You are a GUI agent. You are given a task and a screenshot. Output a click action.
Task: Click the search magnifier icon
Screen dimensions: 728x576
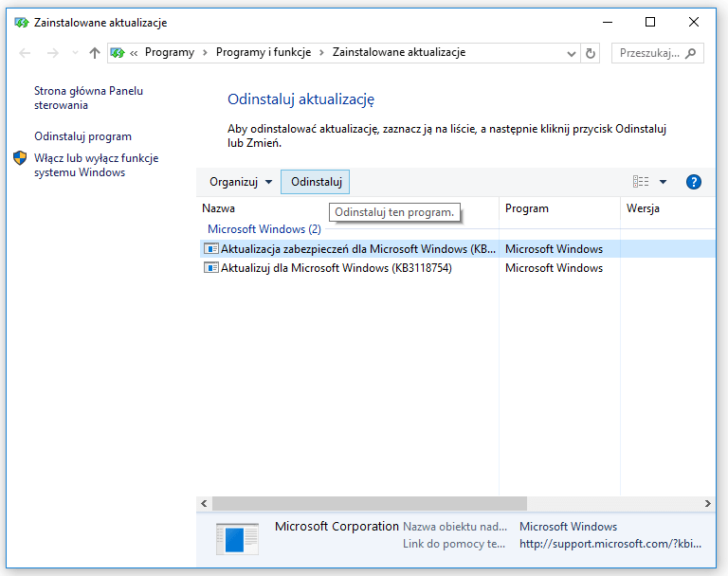tap(691, 53)
